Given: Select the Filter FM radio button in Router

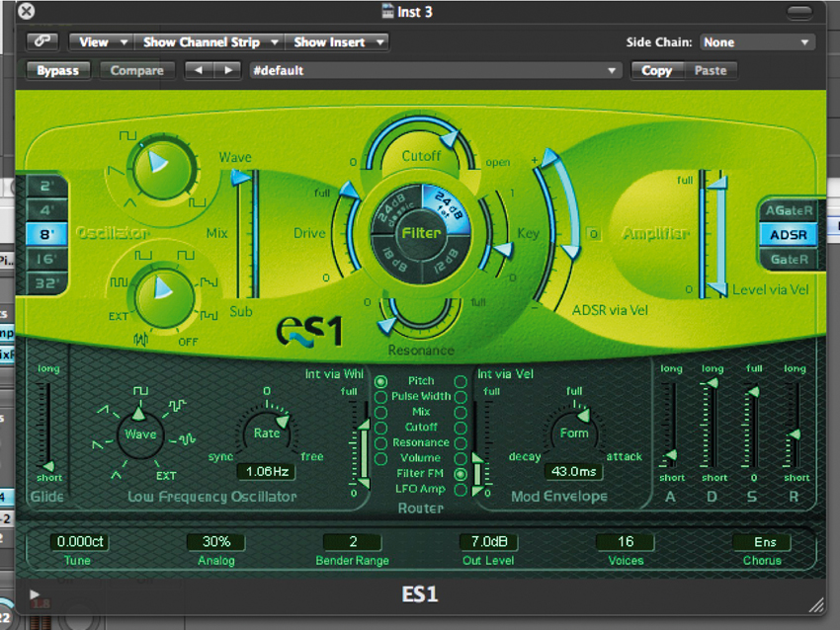Looking at the screenshot, I should point(461,474).
